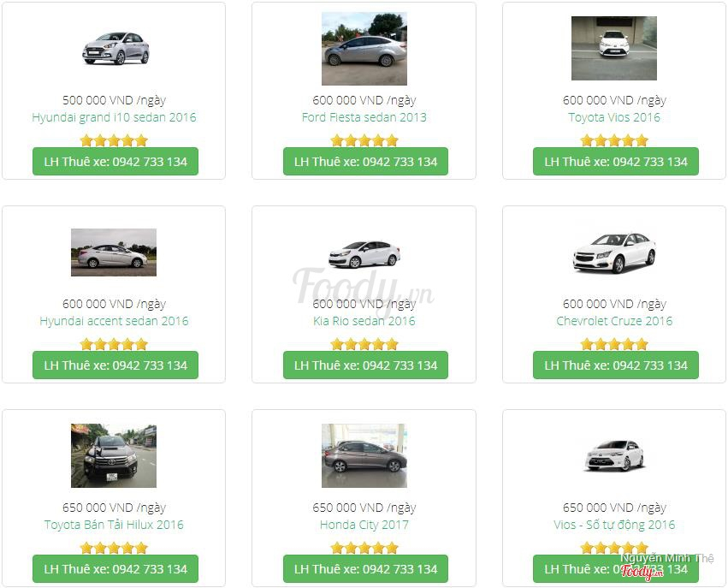Click star rating under Hyundai accent sedan 2016
This screenshot has height=588, width=728.
coord(114,344)
